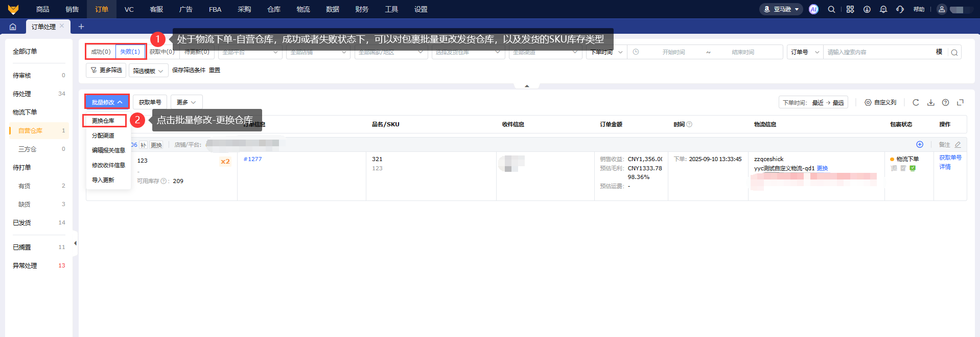Viewport: 980px width, 337px height.
Task: Open the 订单号 search type dropdown
Action: point(805,52)
